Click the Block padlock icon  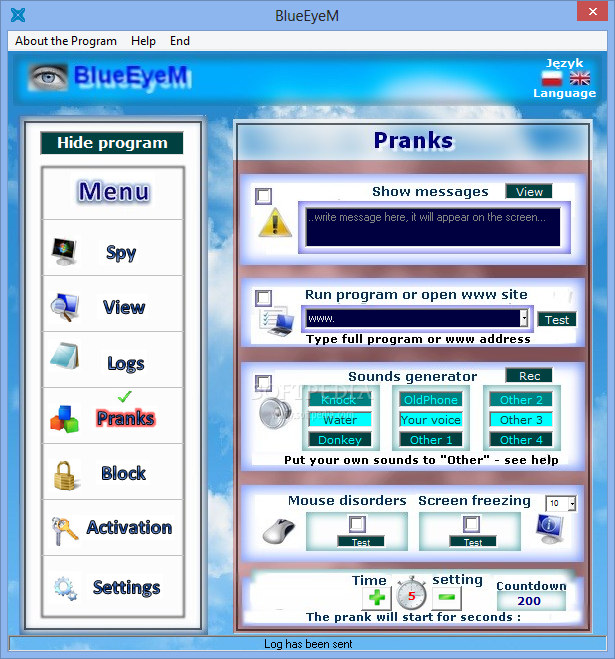tap(64, 476)
